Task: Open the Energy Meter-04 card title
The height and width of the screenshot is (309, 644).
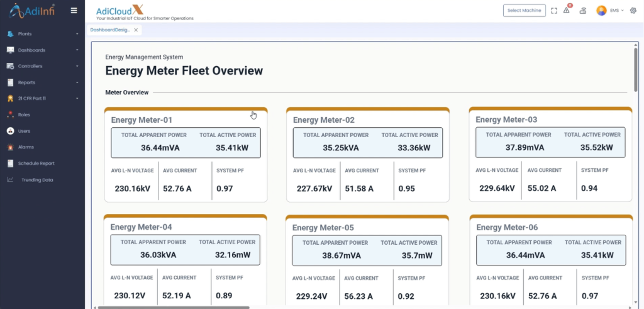Action: tap(141, 227)
